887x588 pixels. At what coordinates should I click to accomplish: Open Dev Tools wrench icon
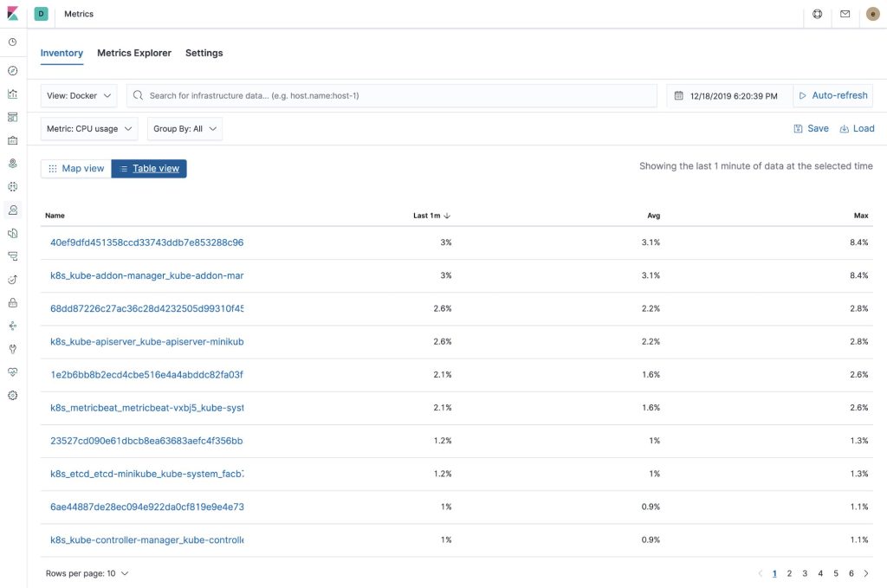(12, 349)
